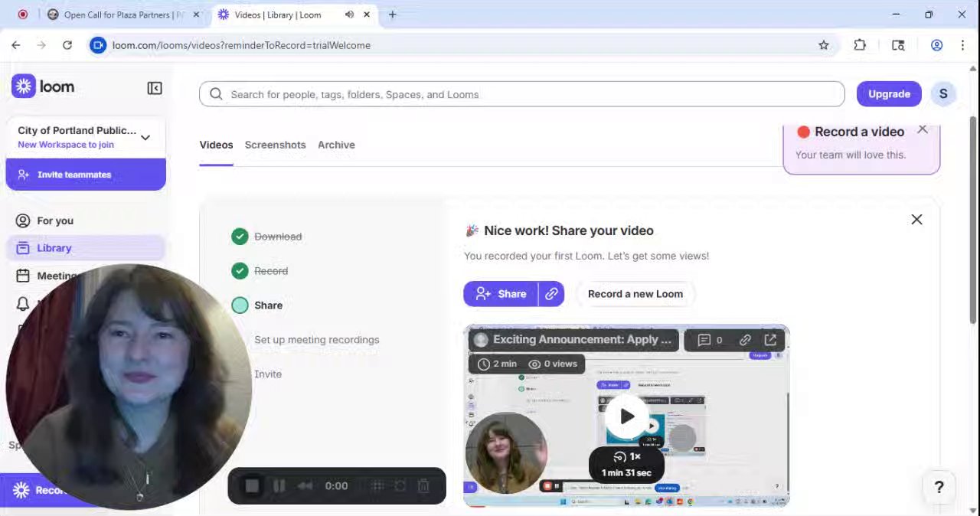Copy link with the chain button

pyautogui.click(x=551, y=294)
